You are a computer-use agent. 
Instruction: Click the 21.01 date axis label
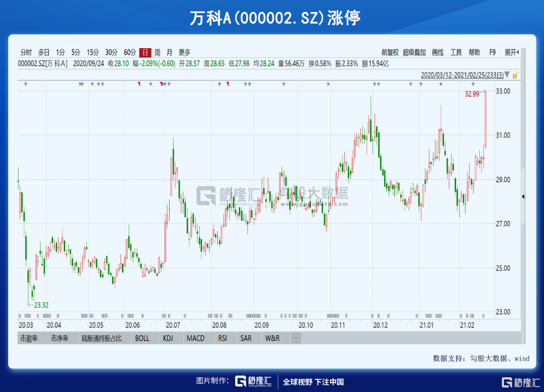click(426, 325)
